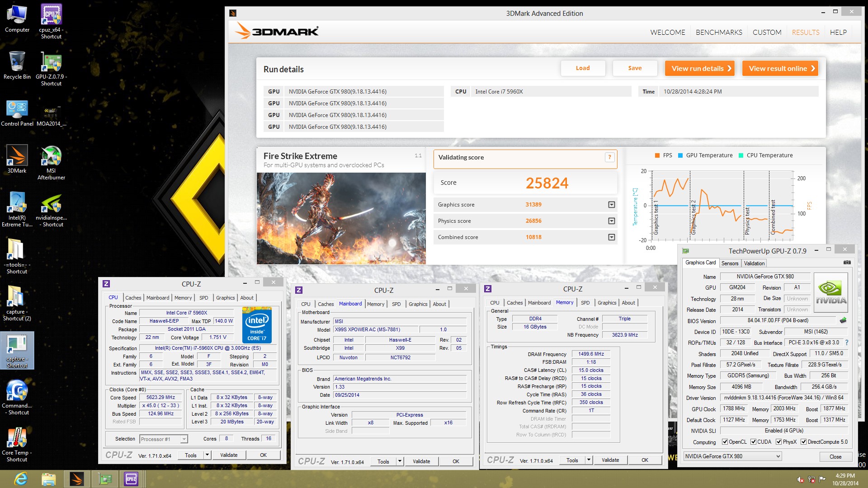868x488 pixels.
Task: Open the BENCHMARKS tab in 3DMark
Action: (719, 33)
